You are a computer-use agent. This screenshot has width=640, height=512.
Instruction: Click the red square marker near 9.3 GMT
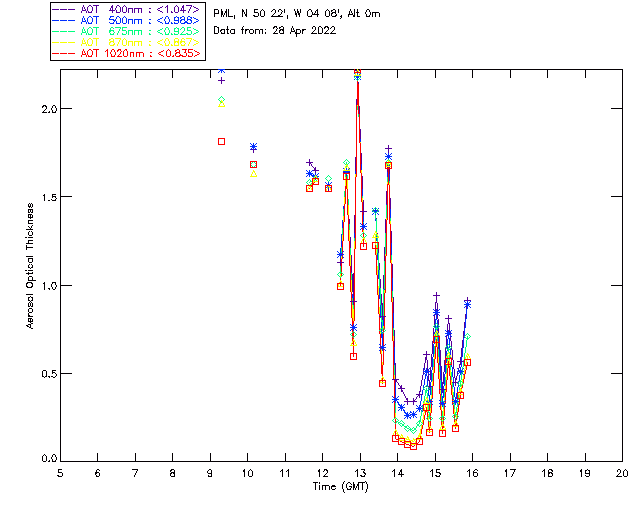[x=222, y=142]
